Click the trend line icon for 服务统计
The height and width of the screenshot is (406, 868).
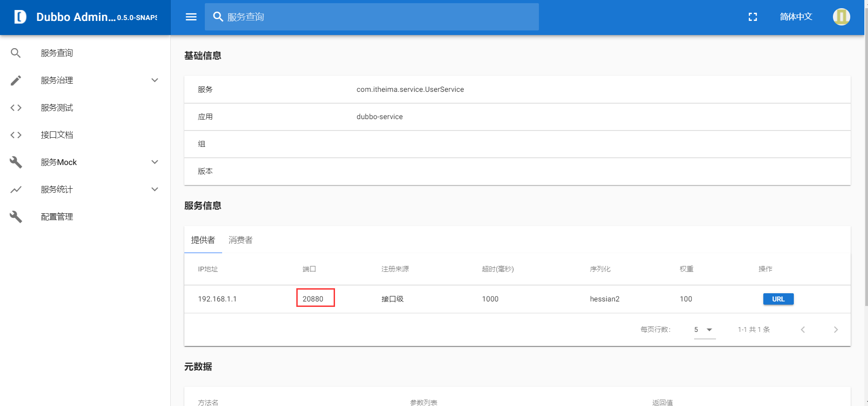tap(16, 190)
